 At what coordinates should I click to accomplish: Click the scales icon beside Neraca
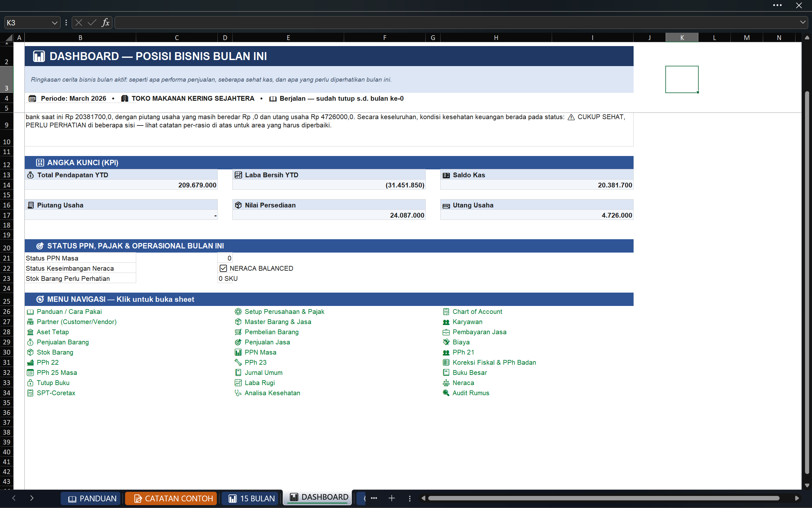pos(446,383)
